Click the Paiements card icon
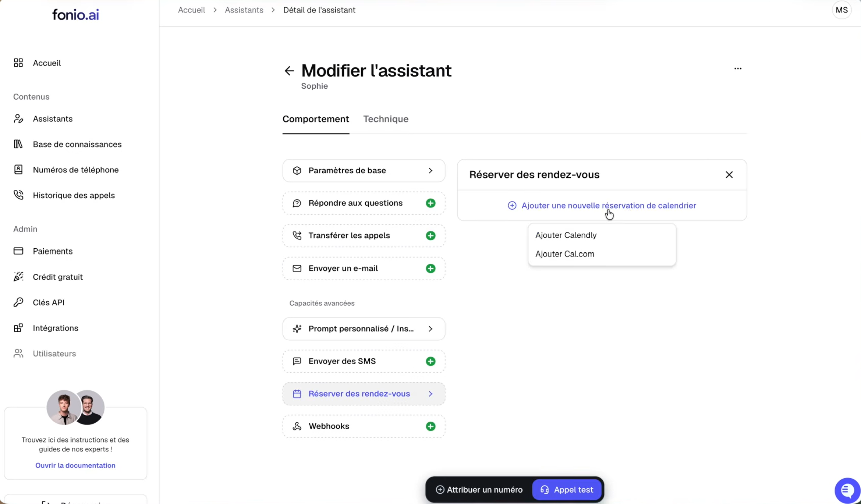The width and height of the screenshot is (861, 504). click(x=18, y=251)
